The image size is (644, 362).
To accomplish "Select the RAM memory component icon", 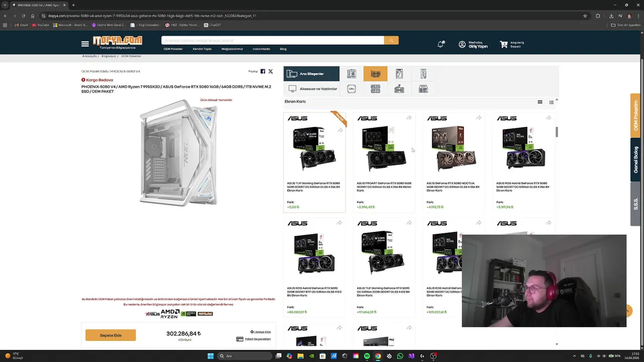I will pyautogui.click(x=375, y=88).
